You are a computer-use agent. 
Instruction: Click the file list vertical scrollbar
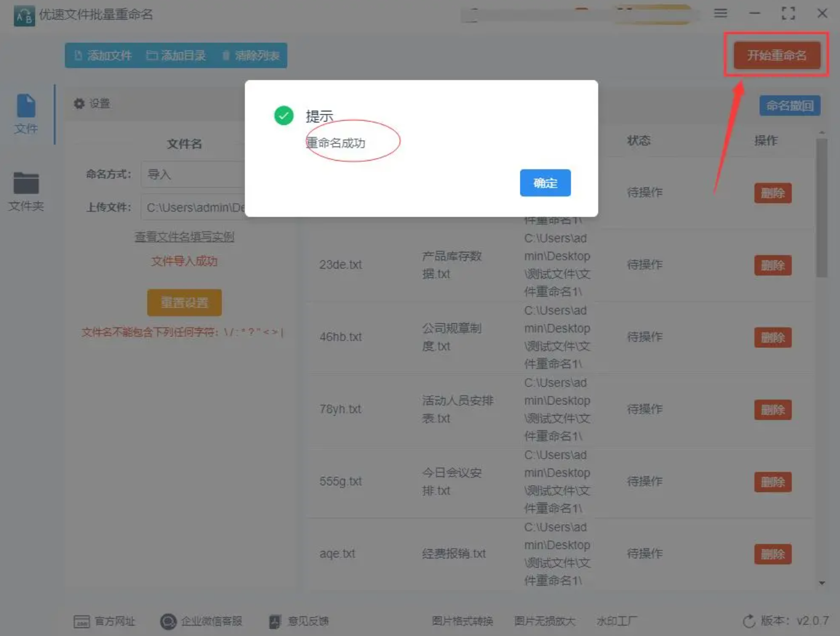click(x=822, y=207)
